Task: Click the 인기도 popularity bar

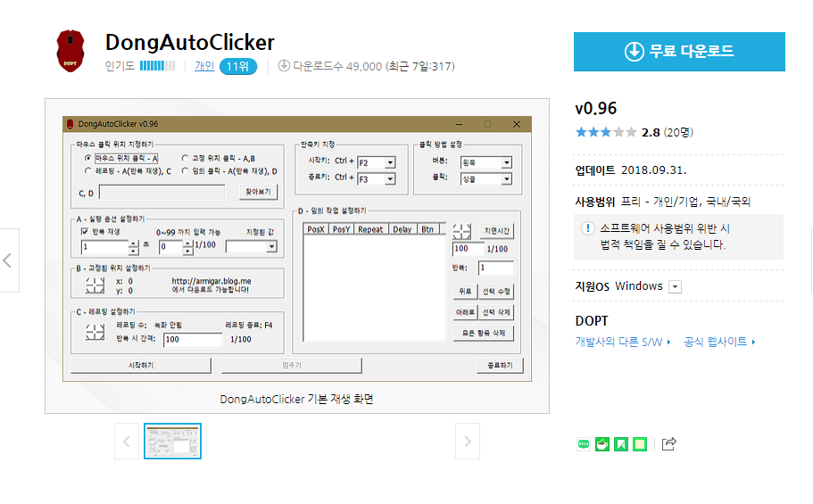Action: [x=158, y=66]
